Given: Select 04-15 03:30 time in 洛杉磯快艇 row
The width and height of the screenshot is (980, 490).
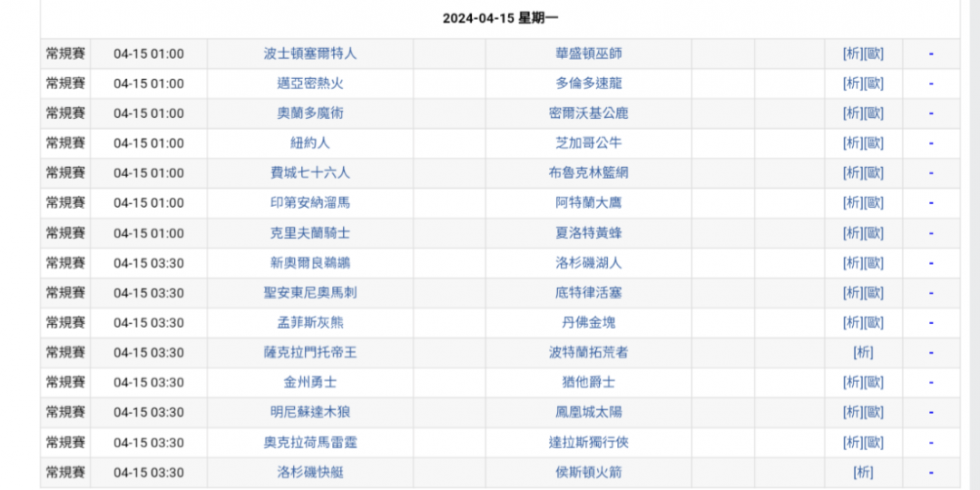Looking at the screenshot, I should 149,473.
